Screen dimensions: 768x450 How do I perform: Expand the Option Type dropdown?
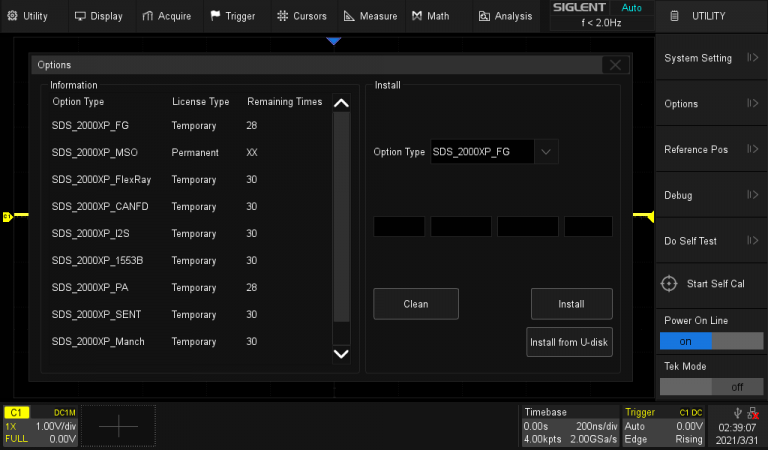(546, 152)
